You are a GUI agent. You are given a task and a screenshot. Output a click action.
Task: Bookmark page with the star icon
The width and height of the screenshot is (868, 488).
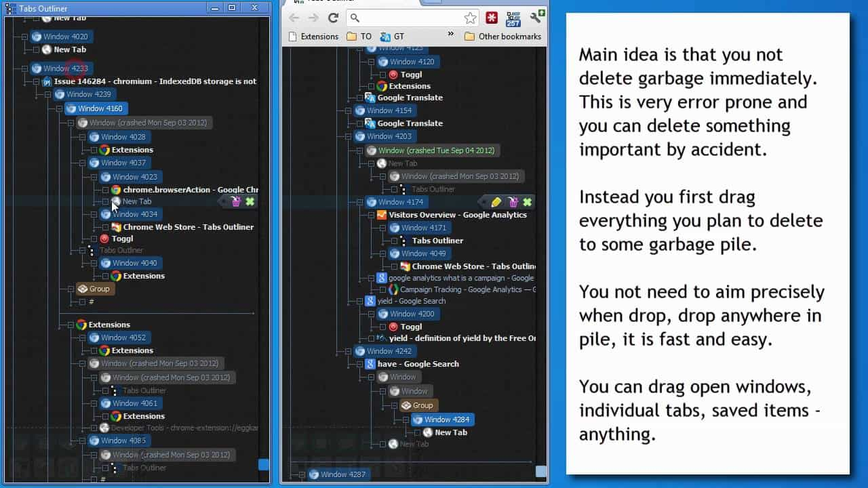(470, 18)
